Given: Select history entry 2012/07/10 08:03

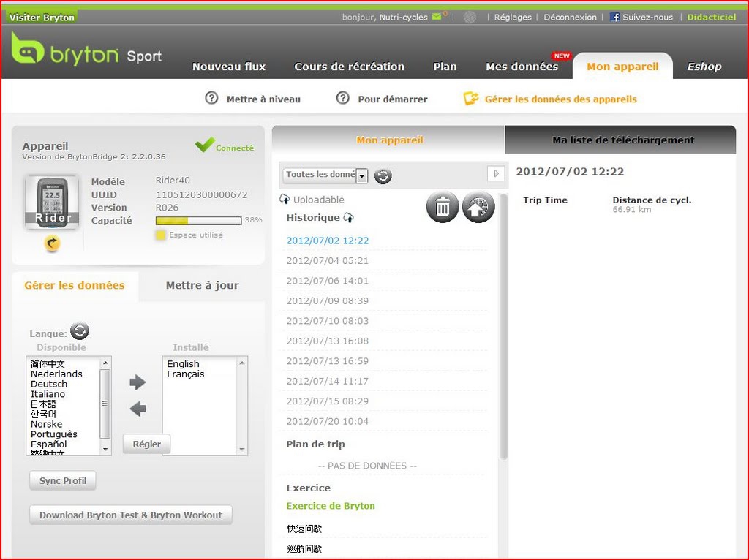Looking at the screenshot, I should (x=327, y=321).
